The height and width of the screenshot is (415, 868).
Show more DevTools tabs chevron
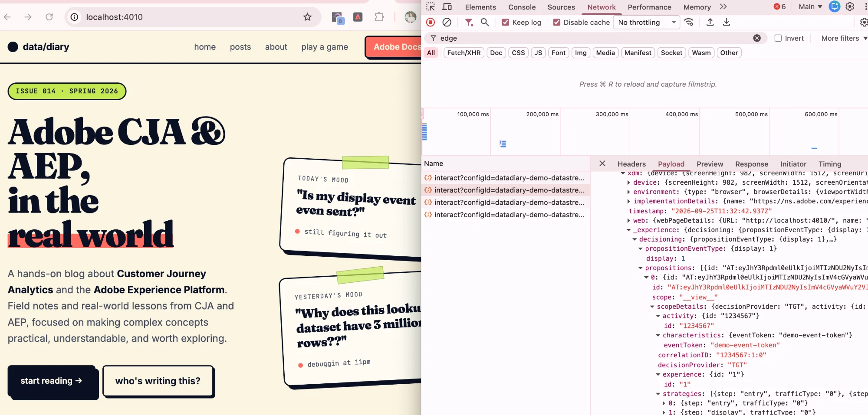(x=723, y=7)
